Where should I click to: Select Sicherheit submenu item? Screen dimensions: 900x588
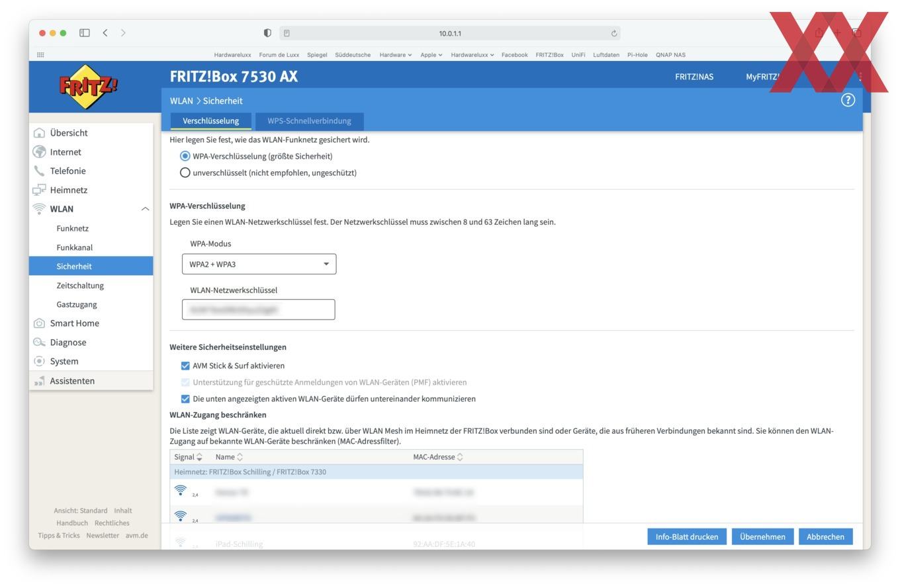pyautogui.click(x=91, y=267)
